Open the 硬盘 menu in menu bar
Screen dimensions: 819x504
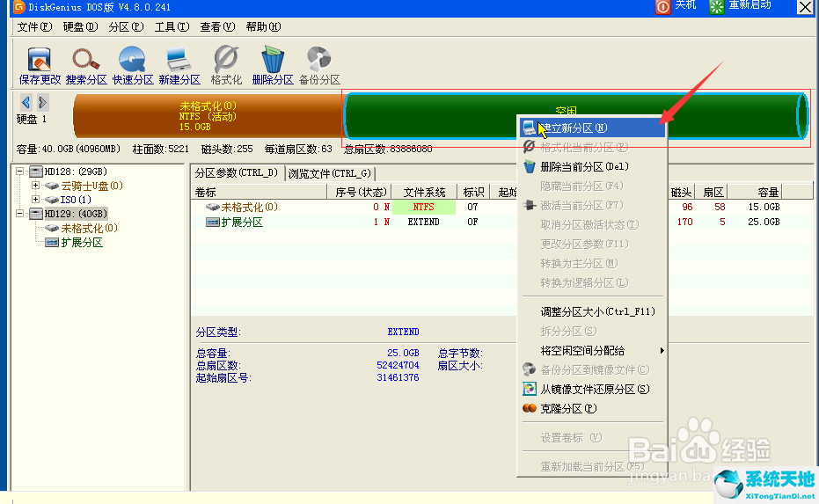click(x=80, y=26)
